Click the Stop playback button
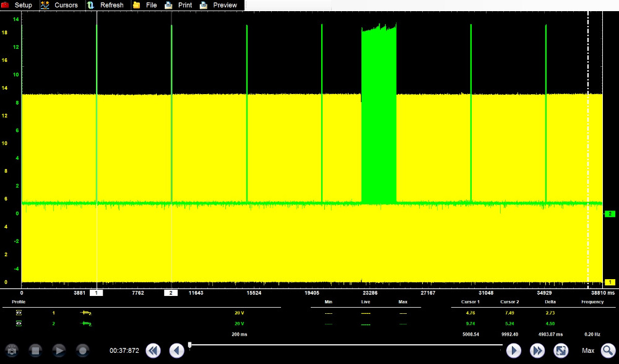Viewport: 619px width, 364px height. pos(35,350)
